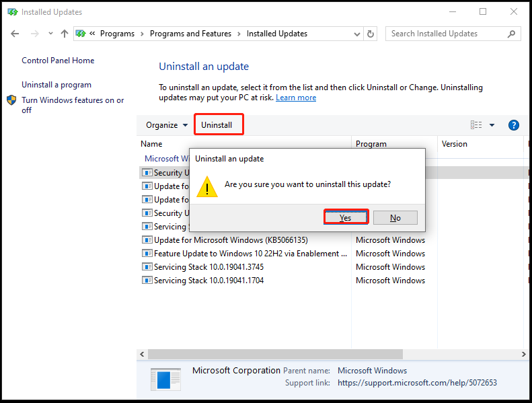Select Feature Update to Windows 10 22H2 row
Viewport: 532px width, 403px height.
tap(250, 254)
